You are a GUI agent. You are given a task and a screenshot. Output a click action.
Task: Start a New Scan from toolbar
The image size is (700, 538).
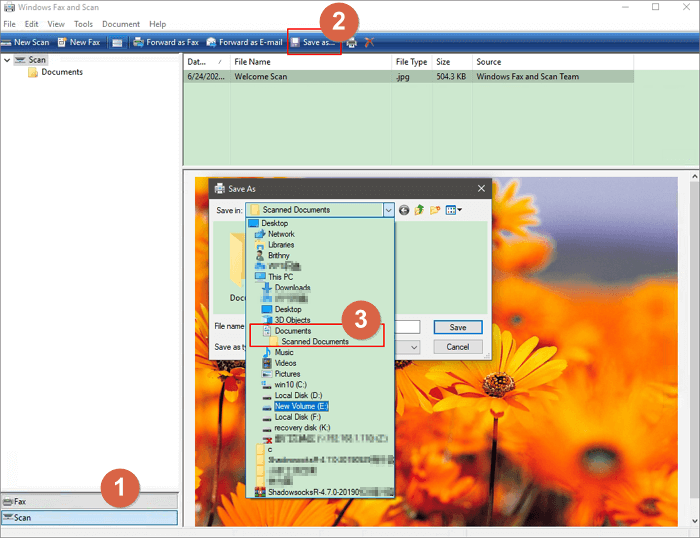(25, 42)
